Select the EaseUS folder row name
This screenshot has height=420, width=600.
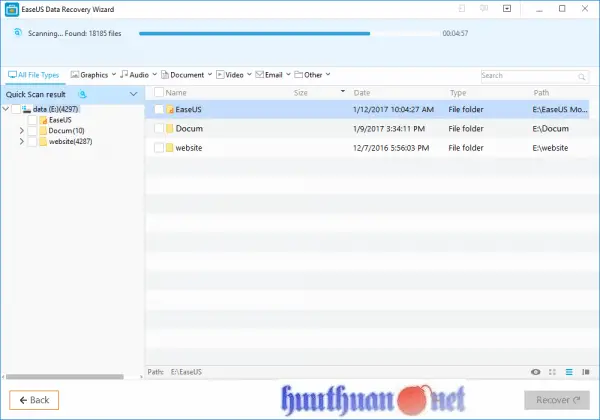[x=189, y=109]
